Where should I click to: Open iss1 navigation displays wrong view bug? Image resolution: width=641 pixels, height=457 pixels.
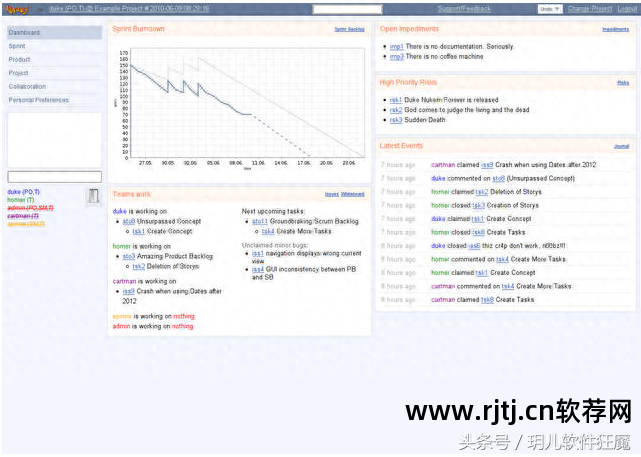258,254
